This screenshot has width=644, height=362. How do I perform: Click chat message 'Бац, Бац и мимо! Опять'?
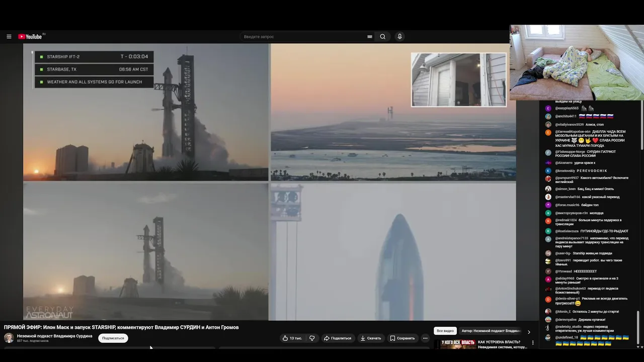pos(596,189)
